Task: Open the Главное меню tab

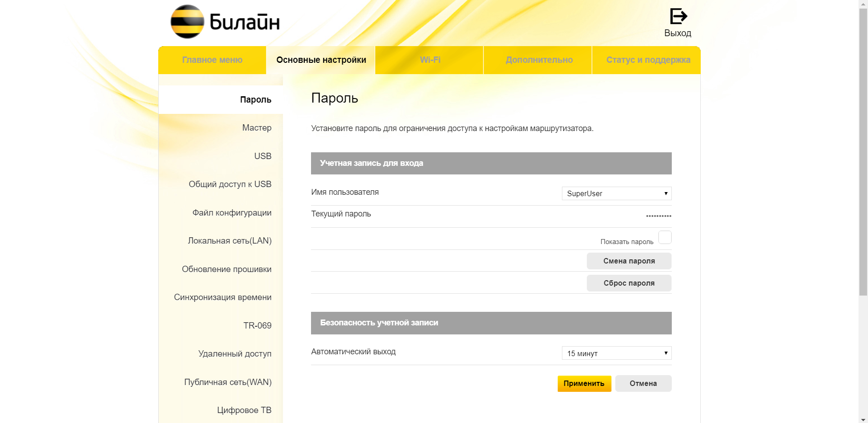Action: point(212,60)
